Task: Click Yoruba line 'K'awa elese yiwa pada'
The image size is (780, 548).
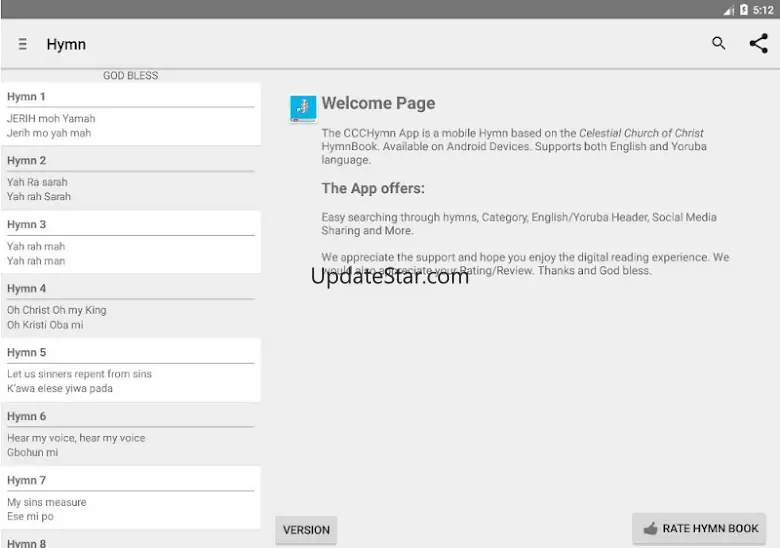Action: pyautogui.click(x=60, y=388)
